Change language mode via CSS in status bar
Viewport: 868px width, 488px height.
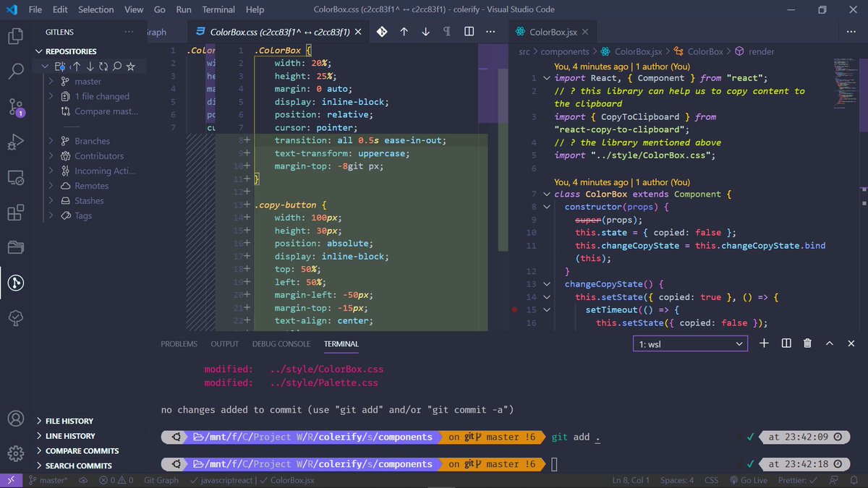point(712,480)
